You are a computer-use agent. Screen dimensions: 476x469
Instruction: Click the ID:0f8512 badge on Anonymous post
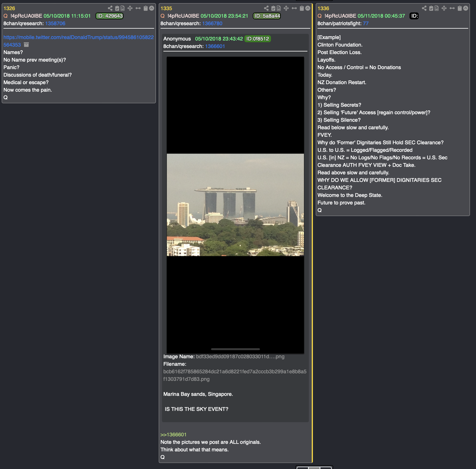coord(258,39)
